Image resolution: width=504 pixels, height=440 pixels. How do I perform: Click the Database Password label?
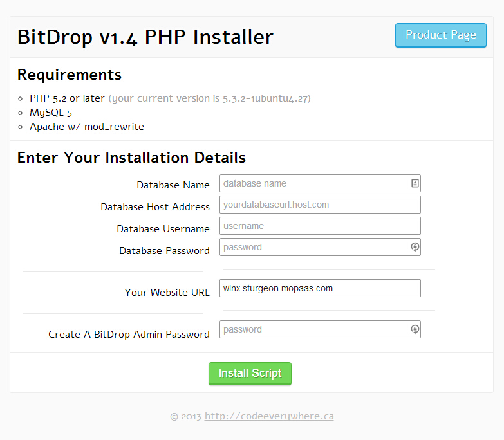[x=164, y=251]
